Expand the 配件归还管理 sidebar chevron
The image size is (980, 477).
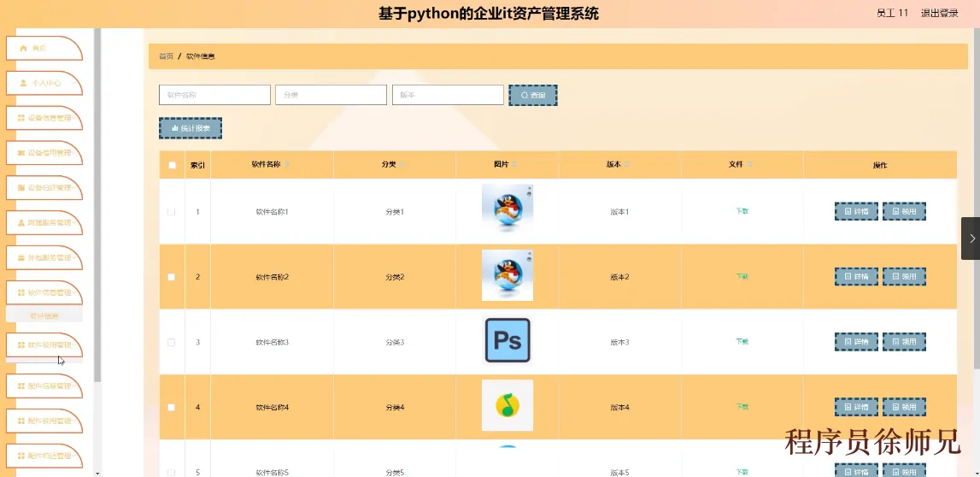coord(74,456)
